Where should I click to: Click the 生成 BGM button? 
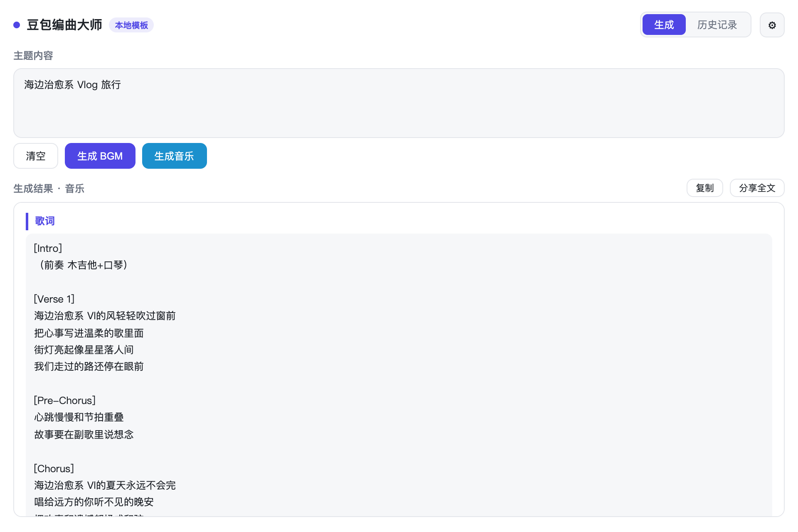(x=100, y=156)
